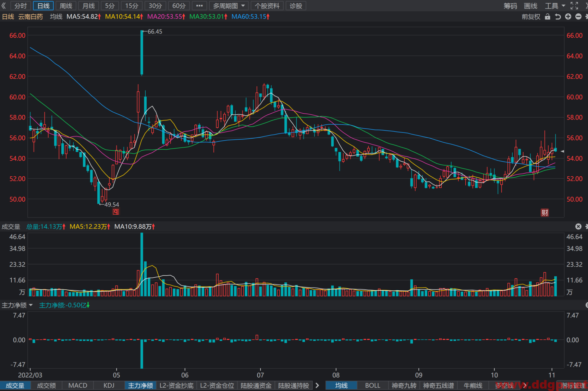Click the 财 financial report marker
The height and width of the screenshot is (391, 588).
click(545, 213)
